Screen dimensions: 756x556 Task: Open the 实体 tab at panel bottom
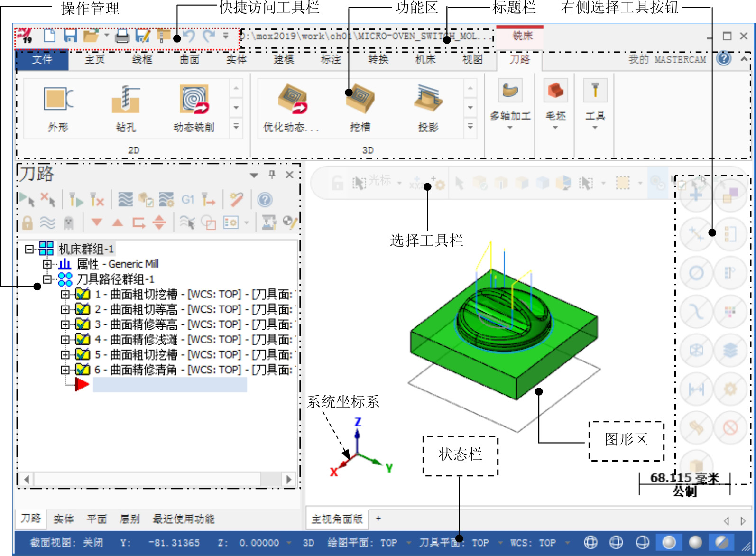click(64, 519)
